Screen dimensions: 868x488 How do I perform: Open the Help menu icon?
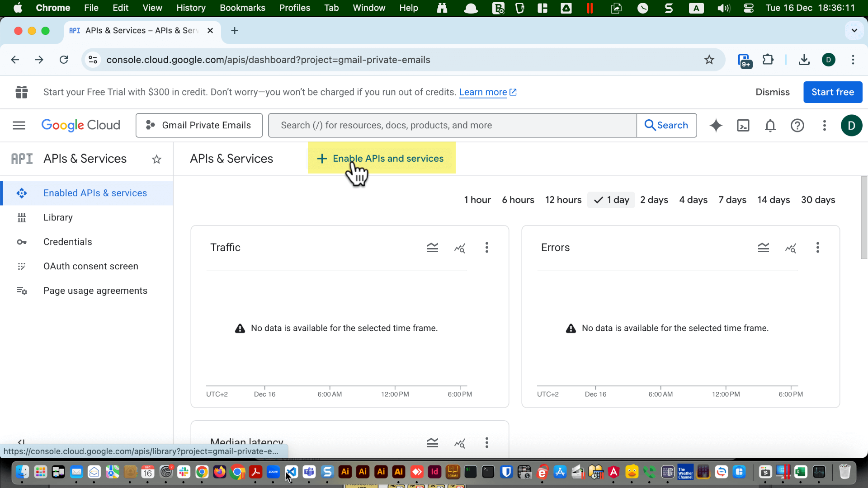797,125
